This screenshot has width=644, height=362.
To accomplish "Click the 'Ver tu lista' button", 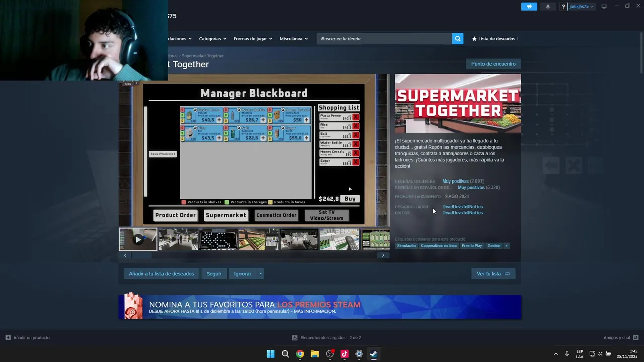I will coord(493,274).
